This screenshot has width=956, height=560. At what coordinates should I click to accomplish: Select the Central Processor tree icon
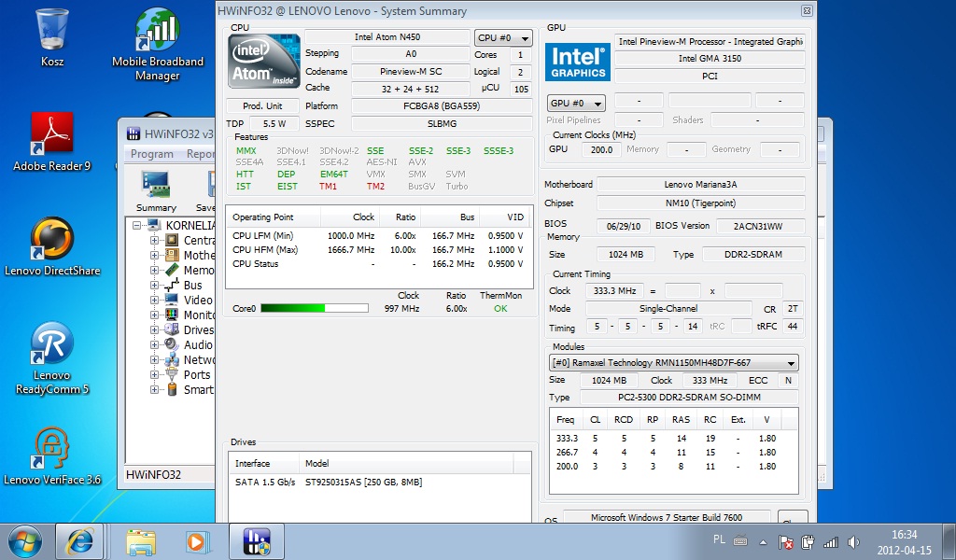tap(173, 240)
